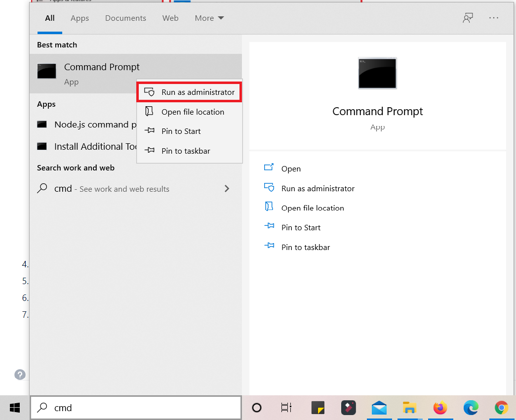
Task: Open Google Chrome from taskbar
Action: 501,408
